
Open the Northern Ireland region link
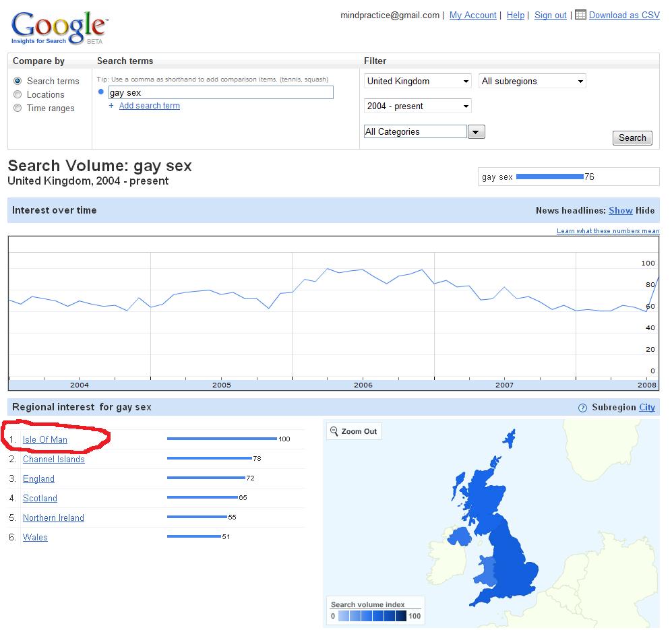[53, 517]
